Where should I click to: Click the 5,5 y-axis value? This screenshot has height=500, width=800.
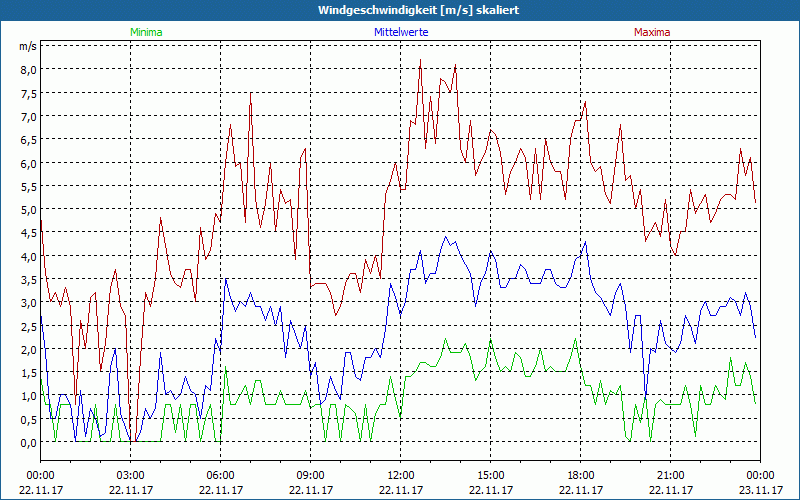click(x=29, y=187)
